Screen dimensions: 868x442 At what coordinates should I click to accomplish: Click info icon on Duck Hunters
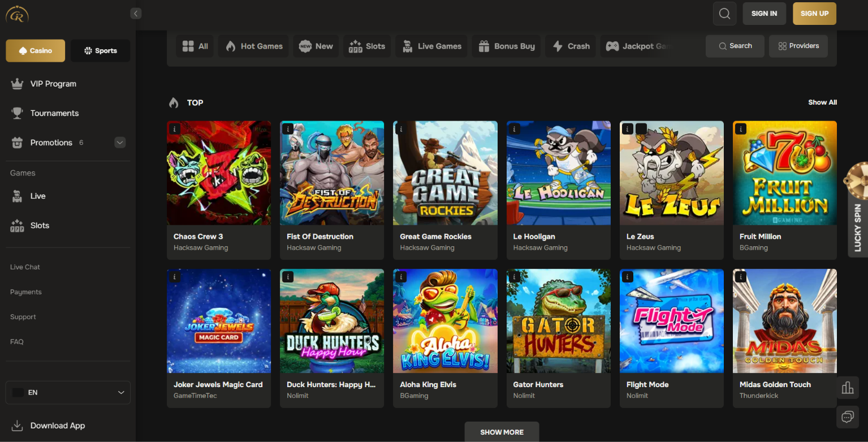[288, 277]
